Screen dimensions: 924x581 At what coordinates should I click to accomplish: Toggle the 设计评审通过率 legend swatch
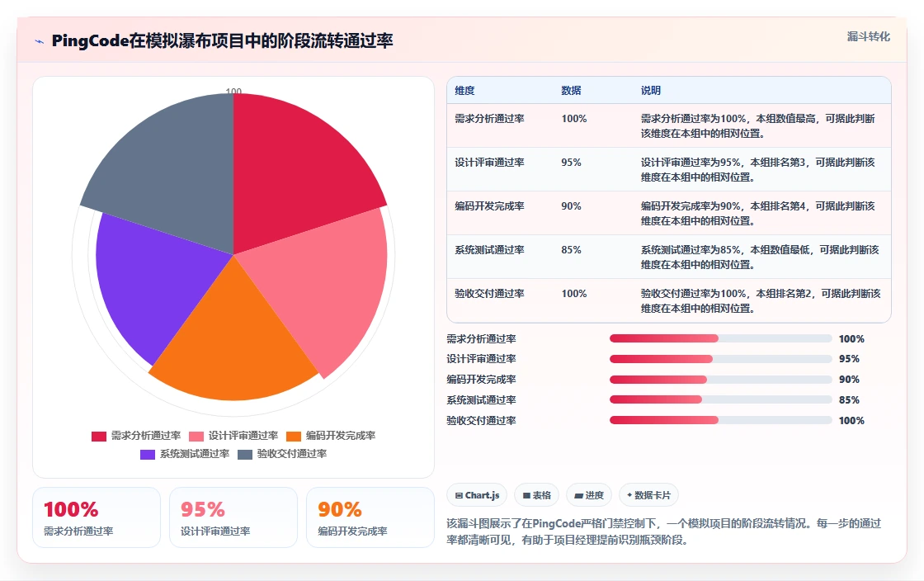(196, 436)
